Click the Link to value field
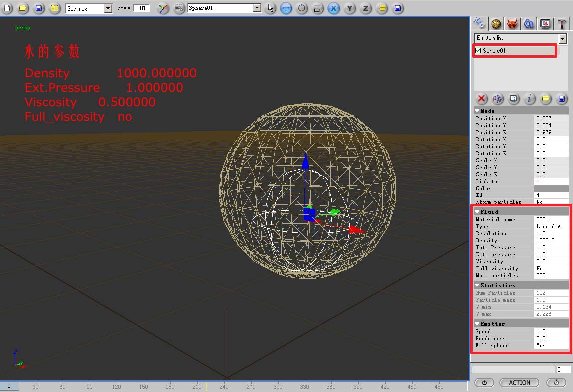This screenshot has height=392, width=573. (551, 181)
